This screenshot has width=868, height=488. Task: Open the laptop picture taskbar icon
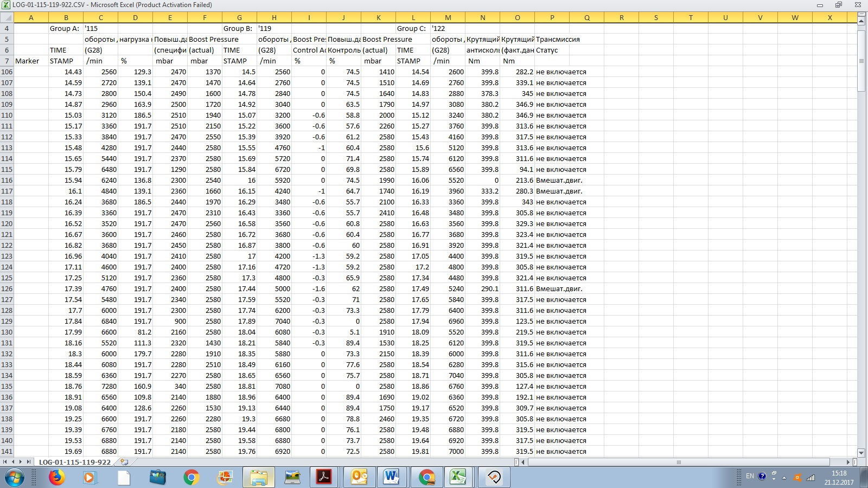click(x=293, y=477)
